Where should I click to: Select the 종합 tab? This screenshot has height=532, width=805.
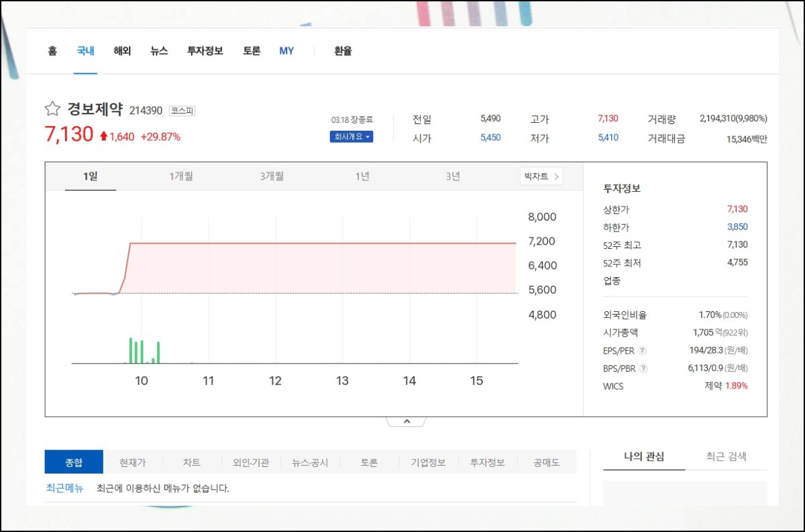coord(74,462)
